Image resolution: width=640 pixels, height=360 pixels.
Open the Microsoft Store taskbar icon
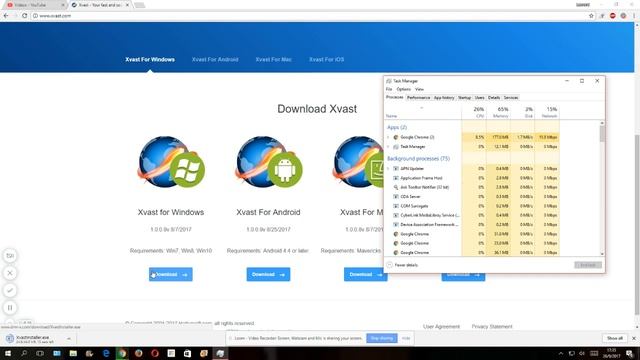(187, 353)
